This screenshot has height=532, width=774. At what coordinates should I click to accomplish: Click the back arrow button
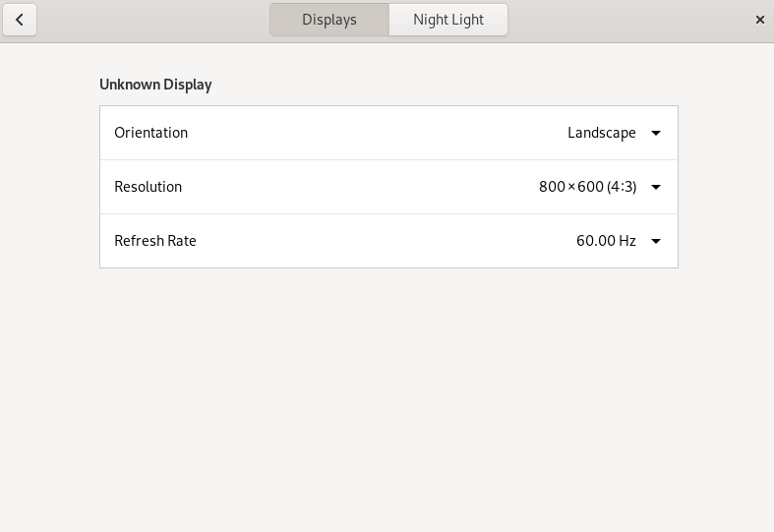tap(20, 20)
